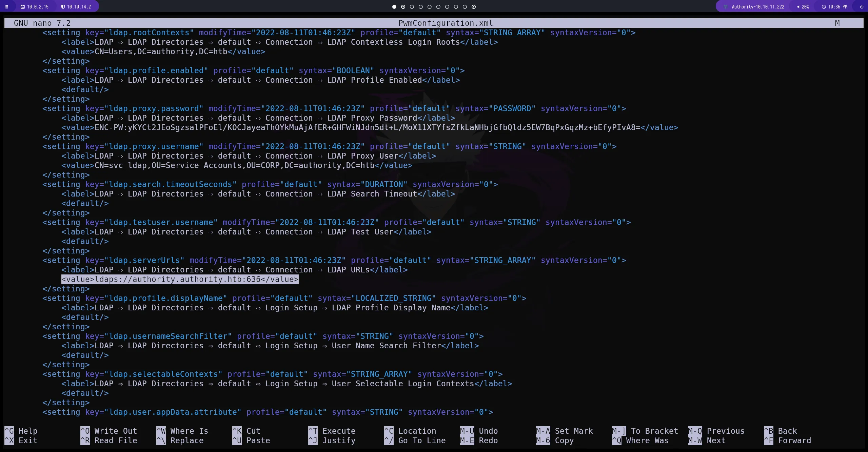Select the second workspace indicator dot
Image resolution: width=868 pixels, height=452 pixels.
click(x=403, y=7)
